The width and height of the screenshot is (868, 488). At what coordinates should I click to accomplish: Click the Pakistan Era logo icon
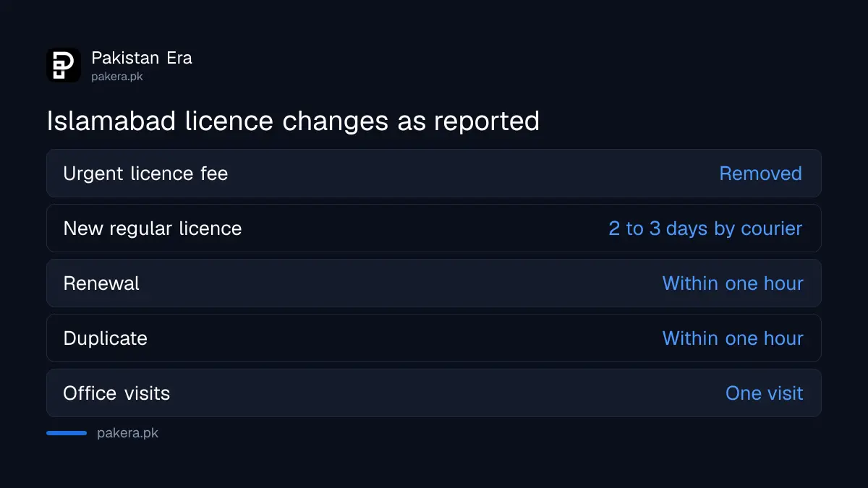pos(64,65)
